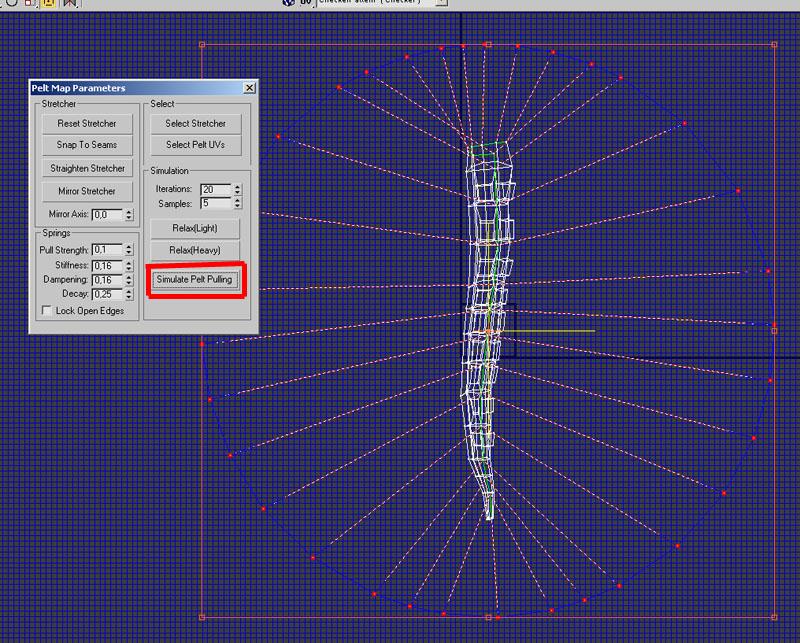Click the Pull Strength spinner arrows
Image resolution: width=800 pixels, height=643 pixels.
pyautogui.click(x=129, y=250)
